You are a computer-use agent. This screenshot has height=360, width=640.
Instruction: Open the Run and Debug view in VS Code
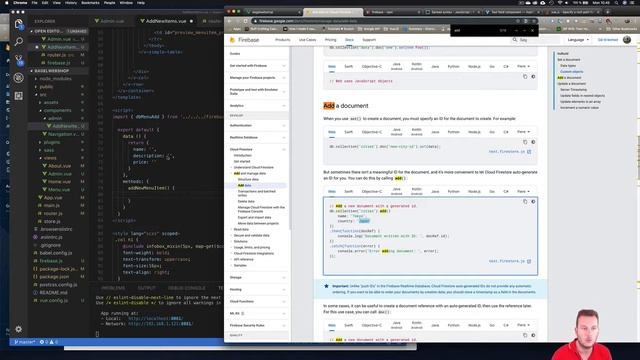point(18,78)
